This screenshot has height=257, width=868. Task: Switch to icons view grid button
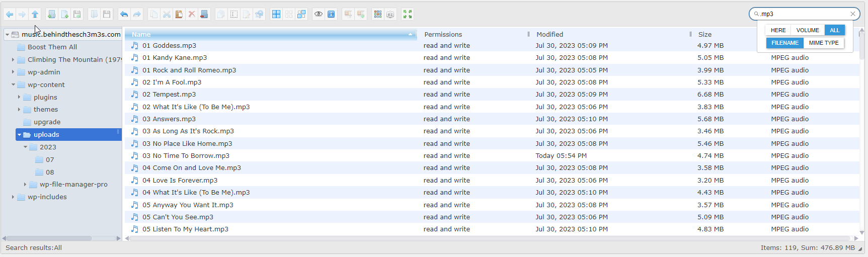pyautogui.click(x=378, y=14)
